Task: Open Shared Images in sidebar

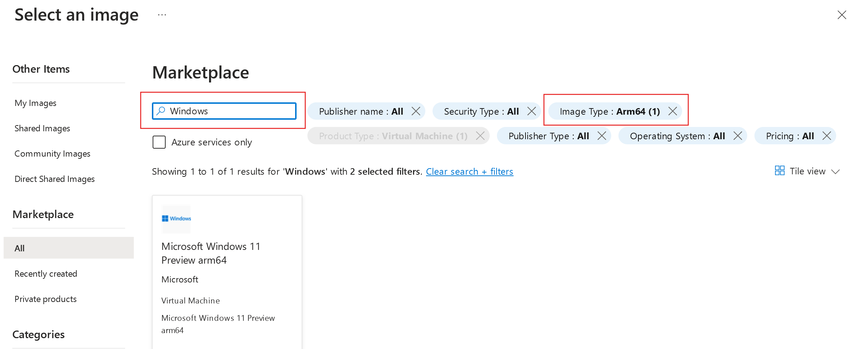Action: (42, 128)
